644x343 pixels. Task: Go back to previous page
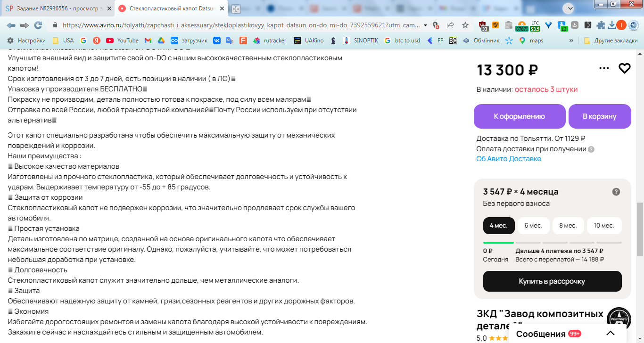(11, 25)
